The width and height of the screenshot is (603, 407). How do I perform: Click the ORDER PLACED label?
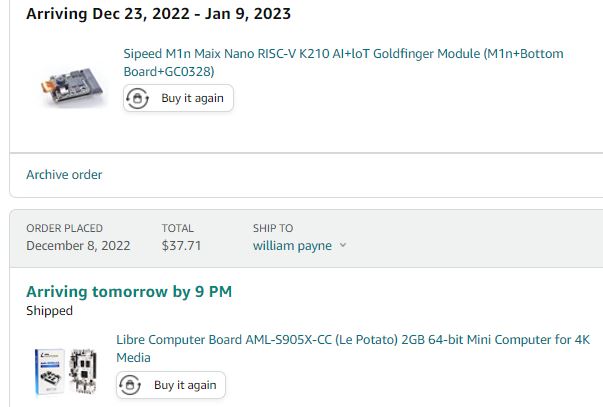click(x=64, y=228)
